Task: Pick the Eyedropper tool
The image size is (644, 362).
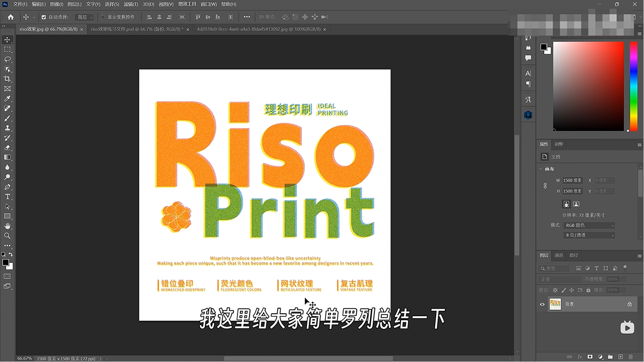Action: pos(8,99)
